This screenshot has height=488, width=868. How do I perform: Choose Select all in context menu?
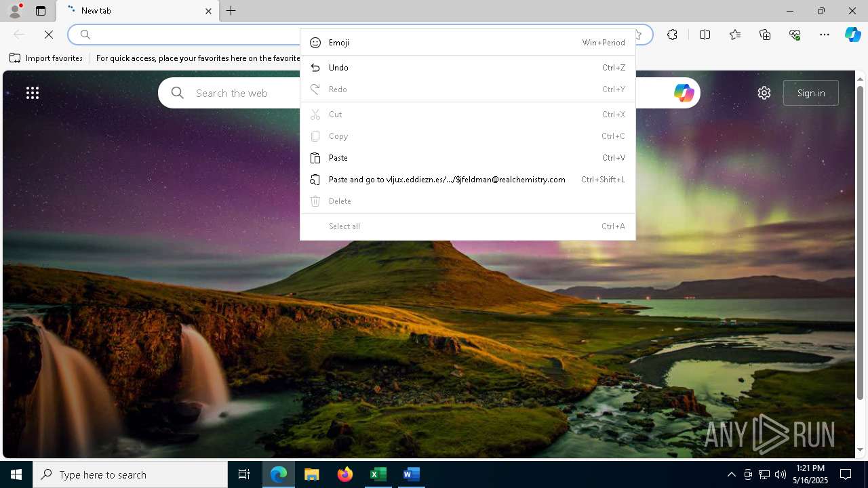468,226
